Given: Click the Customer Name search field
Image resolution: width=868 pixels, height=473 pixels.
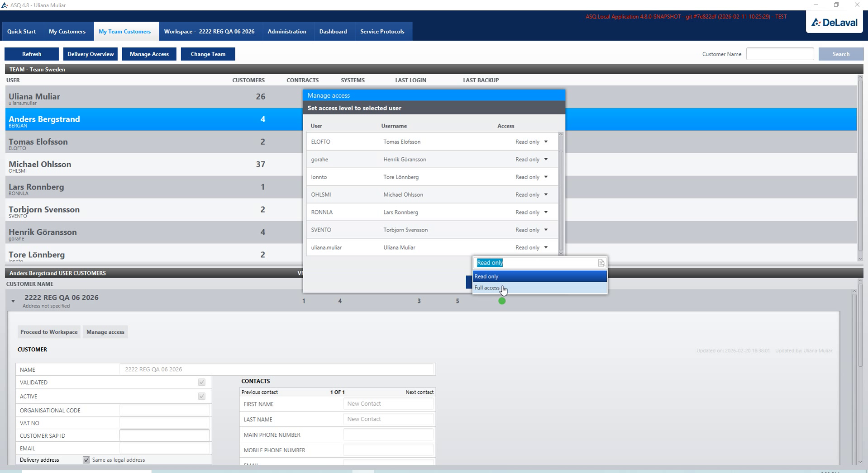Looking at the screenshot, I should coord(780,54).
